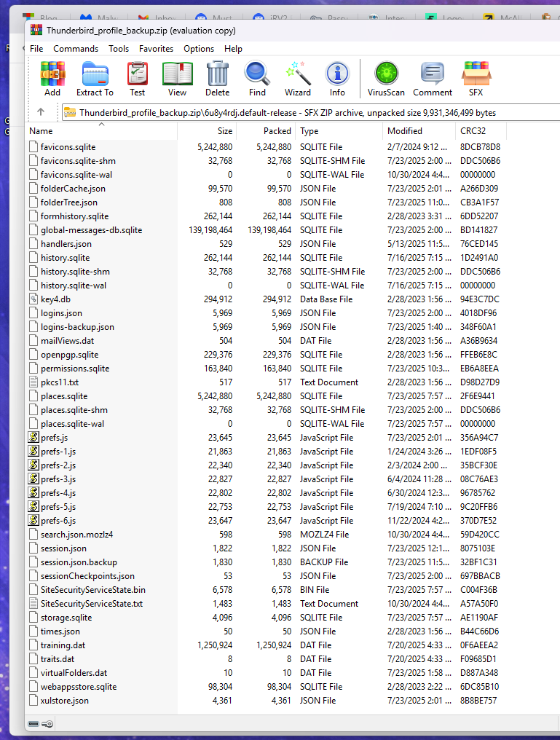The image size is (560, 740).
Task: Click the SFX toolbar icon
Action: coord(476,79)
